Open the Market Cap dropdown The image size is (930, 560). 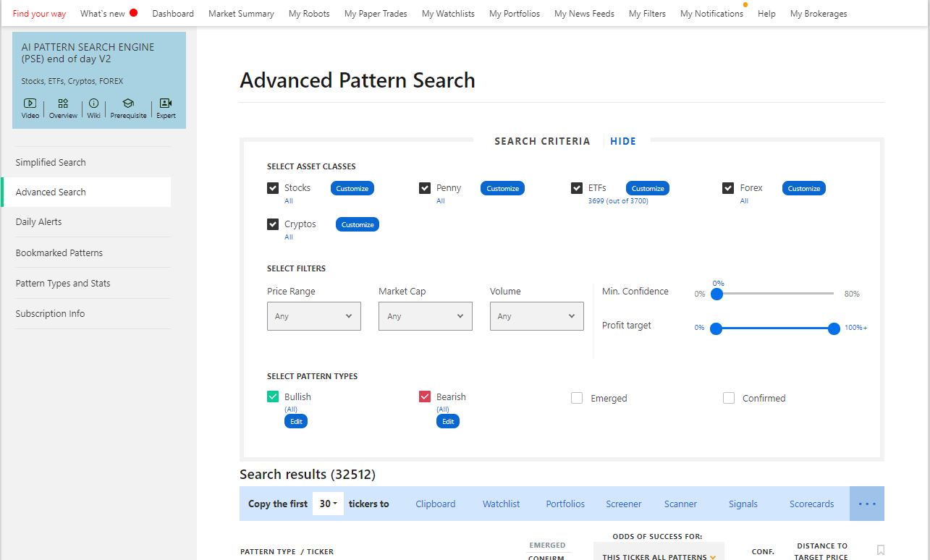tap(426, 316)
